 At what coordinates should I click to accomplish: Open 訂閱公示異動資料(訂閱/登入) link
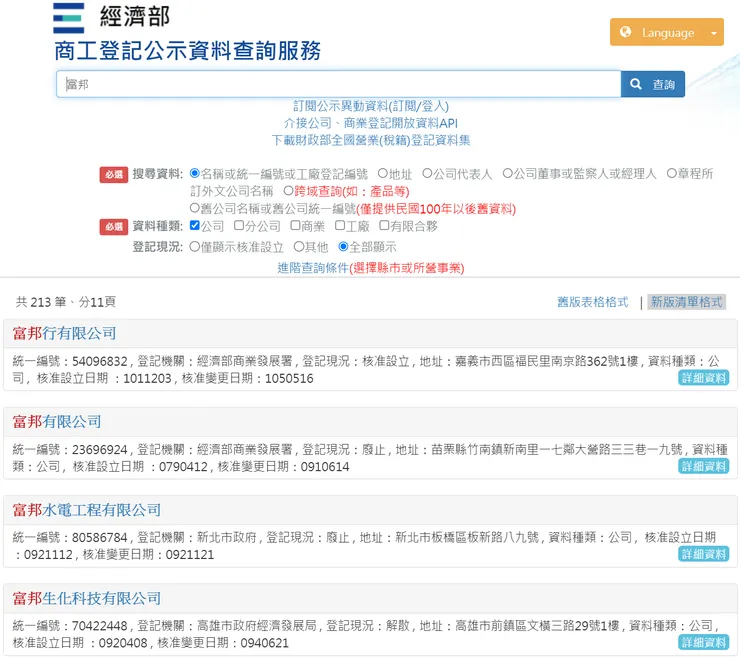tap(370, 106)
